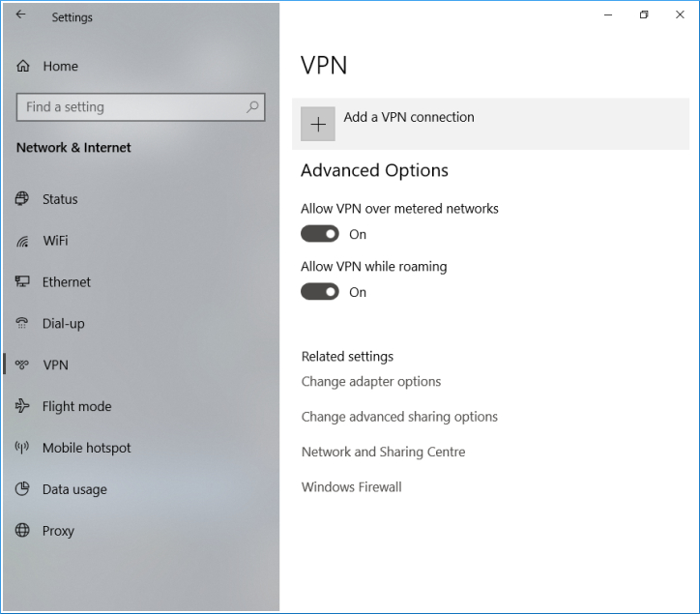Select the Proxy menu item
Image resolution: width=700 pixels, height=614 pixels.
(x=58, y=531)
